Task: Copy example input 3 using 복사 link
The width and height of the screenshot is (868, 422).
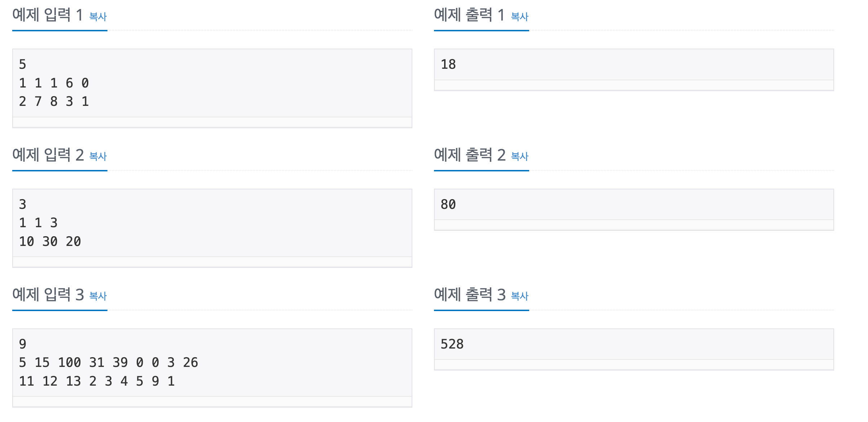Action: point(98,296)
